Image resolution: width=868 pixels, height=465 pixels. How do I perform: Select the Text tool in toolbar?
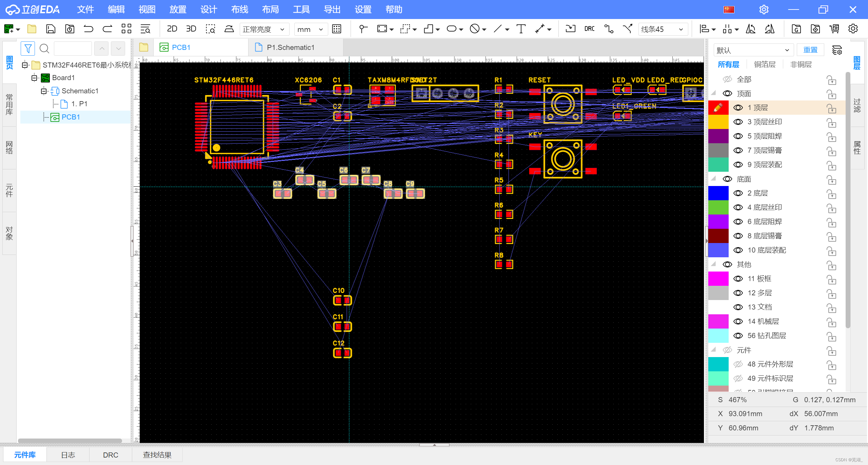tap(521, 29)
